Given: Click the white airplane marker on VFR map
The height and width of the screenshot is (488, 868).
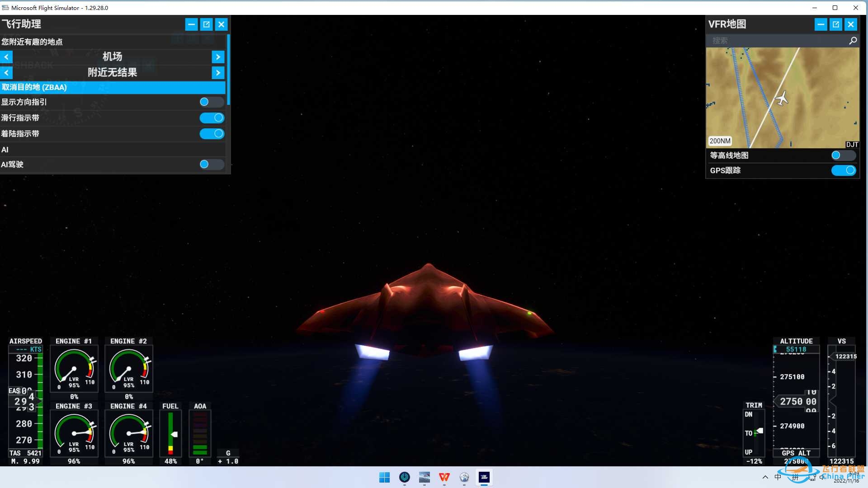Looking at the screenshot, I should pyautogui.click(x=782, y=98).
